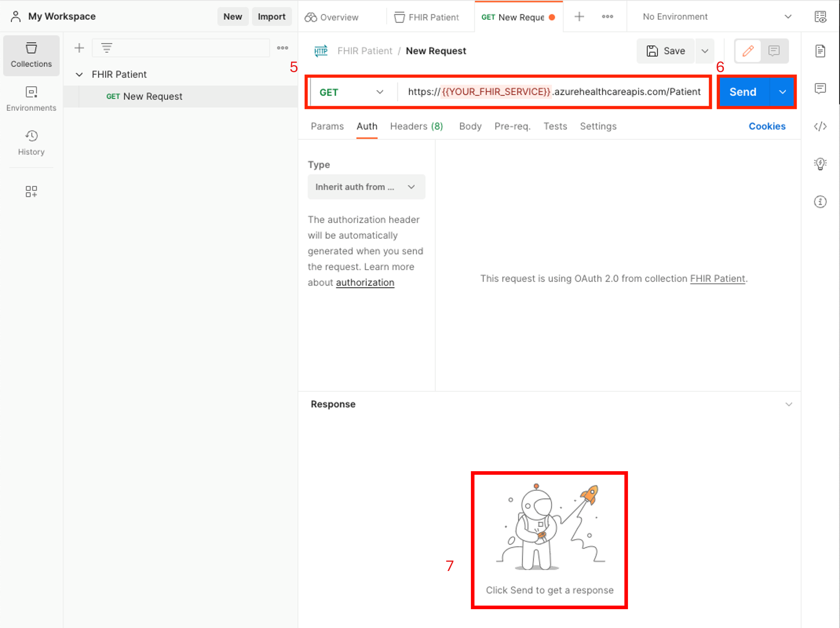Switch to edit mode pencil toggle
Viewport: 840px width, 628px height.
(x=748, y=51)
